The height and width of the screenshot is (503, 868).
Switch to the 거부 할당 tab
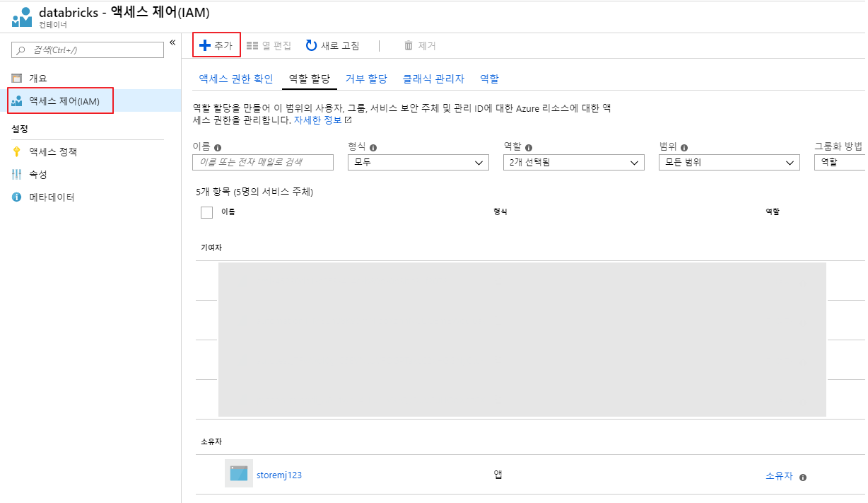click(365, 78)
